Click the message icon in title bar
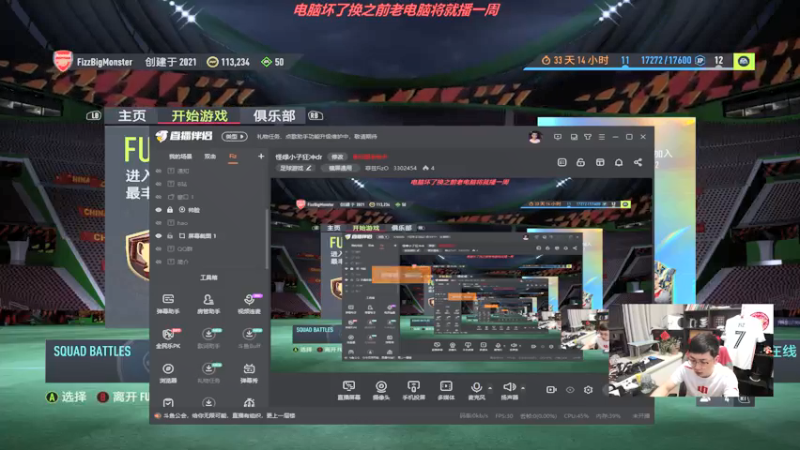Screen dimensions: 800x450 (x=558, y=137)
